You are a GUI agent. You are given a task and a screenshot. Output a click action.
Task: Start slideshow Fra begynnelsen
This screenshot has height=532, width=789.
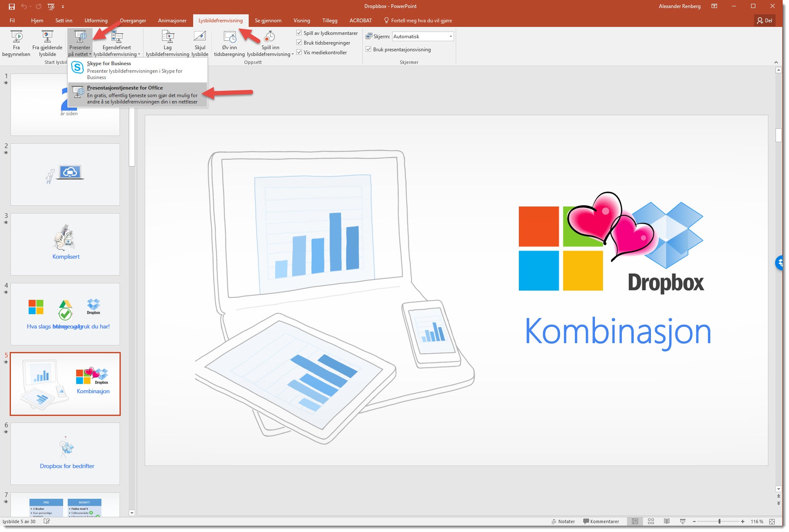[16, 44]
